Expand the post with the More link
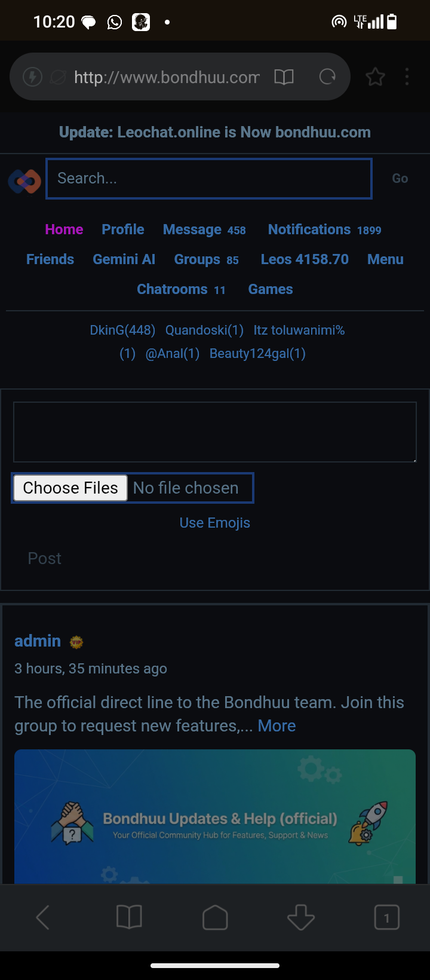Screen dimensions: 430x980 276,725
